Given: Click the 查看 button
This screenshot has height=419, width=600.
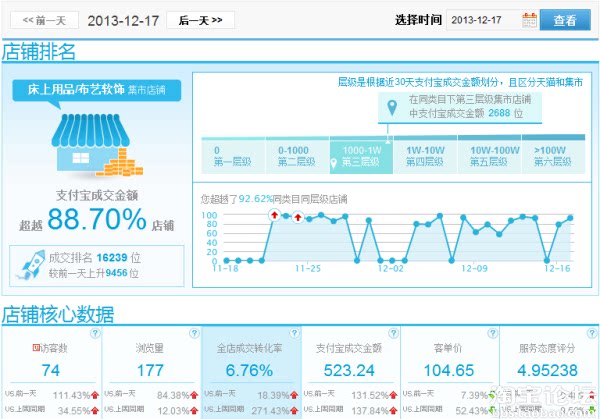Looking at the screenshot, I should coord(565,20).
